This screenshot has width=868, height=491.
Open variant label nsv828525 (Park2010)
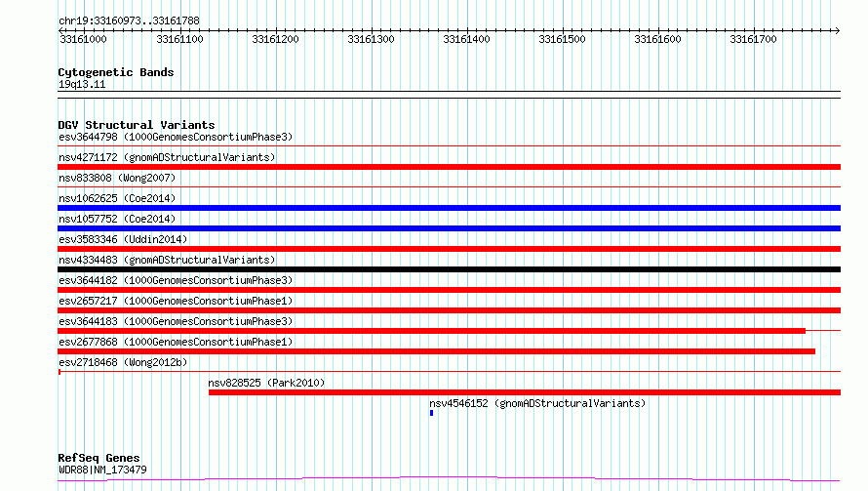(266, 383)
